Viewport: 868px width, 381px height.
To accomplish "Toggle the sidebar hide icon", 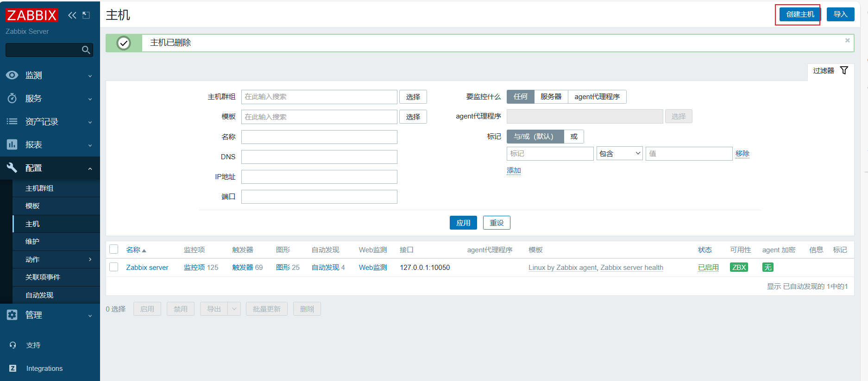I will (86, 15).
